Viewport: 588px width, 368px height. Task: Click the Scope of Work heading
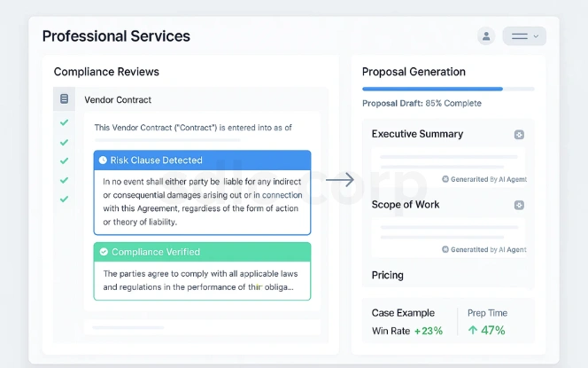[406, 205]
